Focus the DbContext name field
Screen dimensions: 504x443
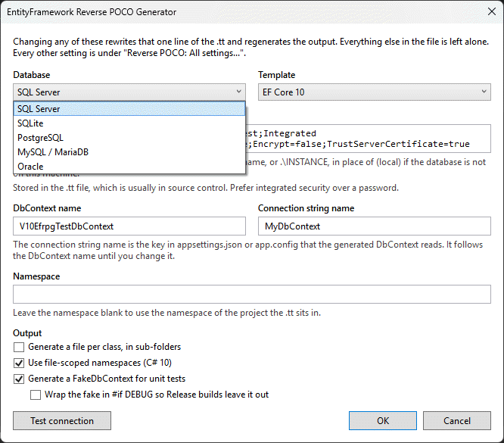(129, 226)
